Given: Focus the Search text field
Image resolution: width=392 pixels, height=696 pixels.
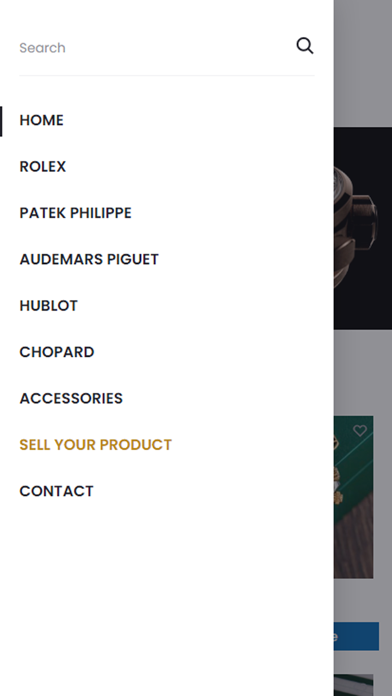Looking at the screenshot, I should [155, 47].
